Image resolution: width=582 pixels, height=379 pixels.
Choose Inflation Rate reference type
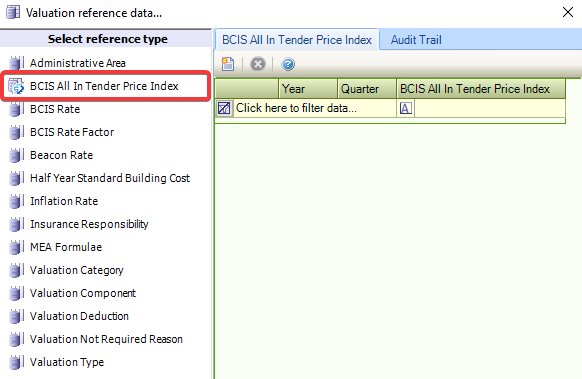(x=64, y=201)
